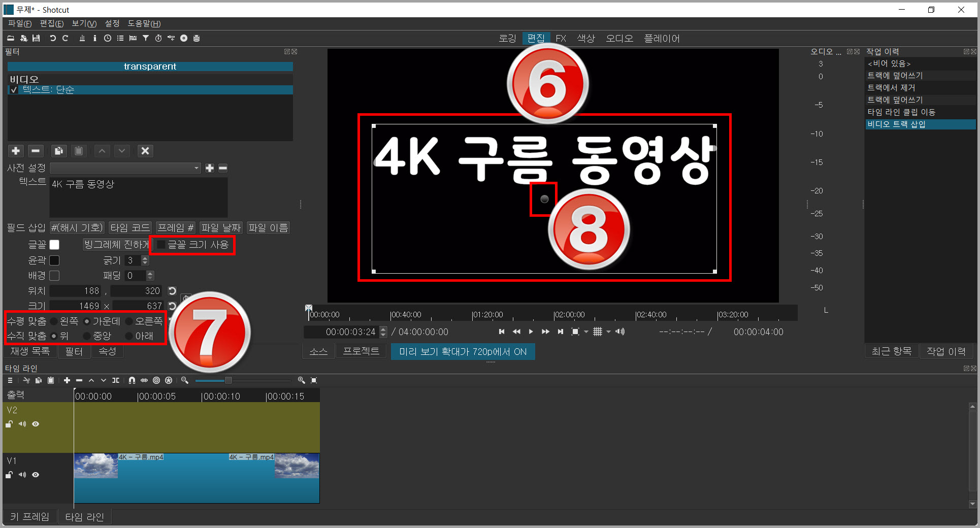980x528 pixels.
Task: Click 미리 보기 확대가 720p에서 ON button
Action: [x=463, y=352]
